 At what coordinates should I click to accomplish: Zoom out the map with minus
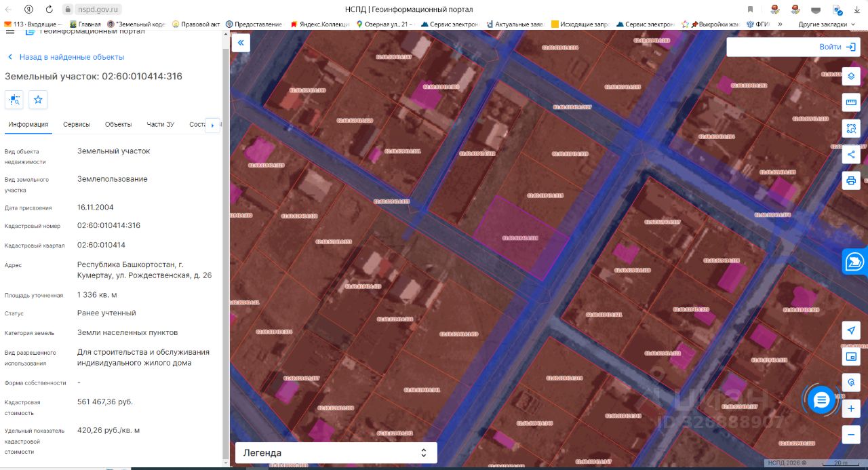(851, 434)
